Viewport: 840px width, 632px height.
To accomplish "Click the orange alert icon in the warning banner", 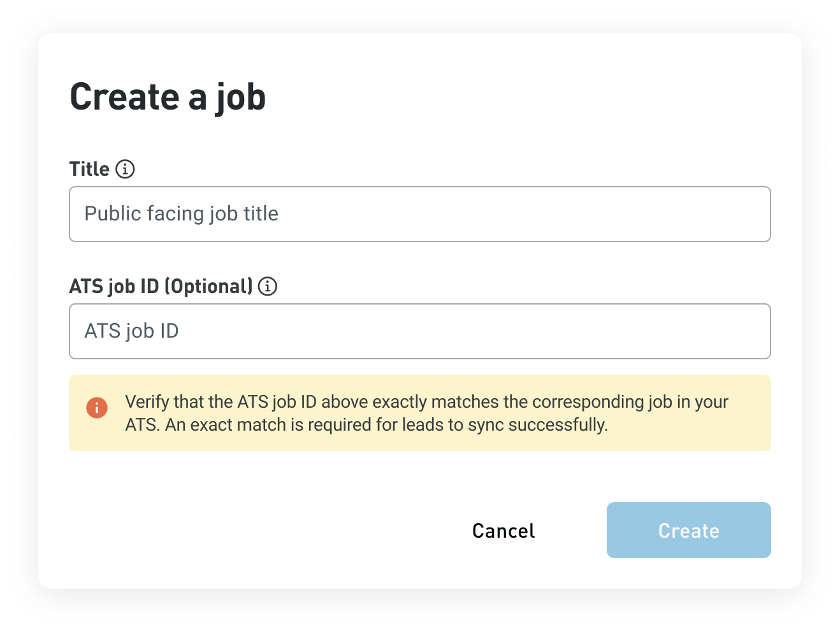I will click(x=97, y=407).
